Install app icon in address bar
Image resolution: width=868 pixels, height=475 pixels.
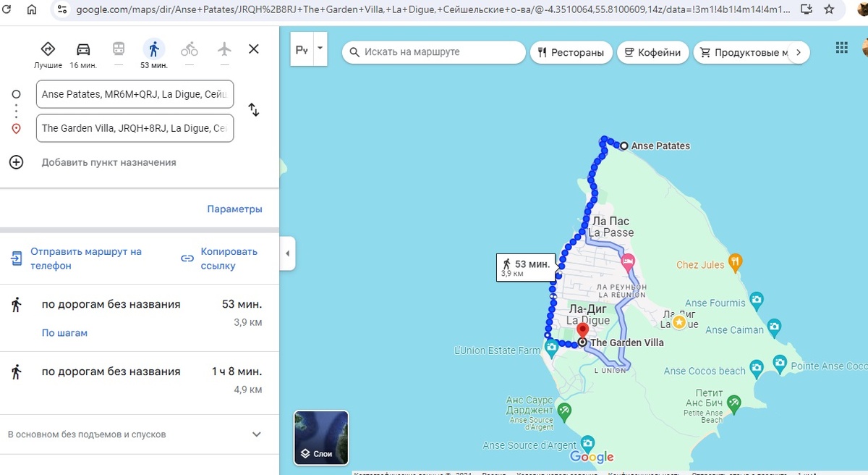[x=807, y=9]
